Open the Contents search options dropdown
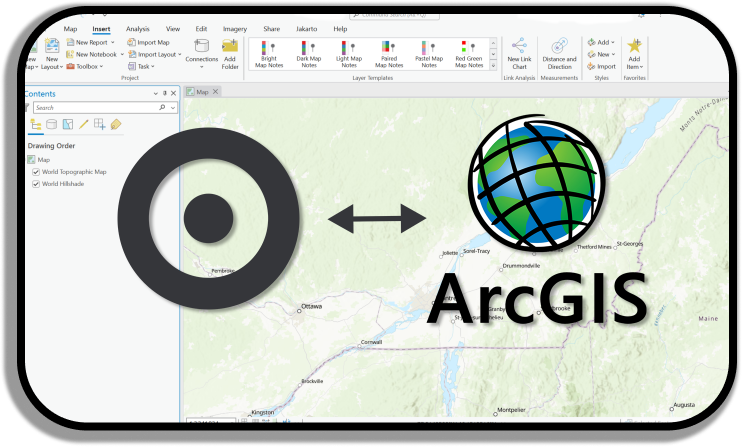This screenshot has height=447, width=742. click(x=173, y=108)
